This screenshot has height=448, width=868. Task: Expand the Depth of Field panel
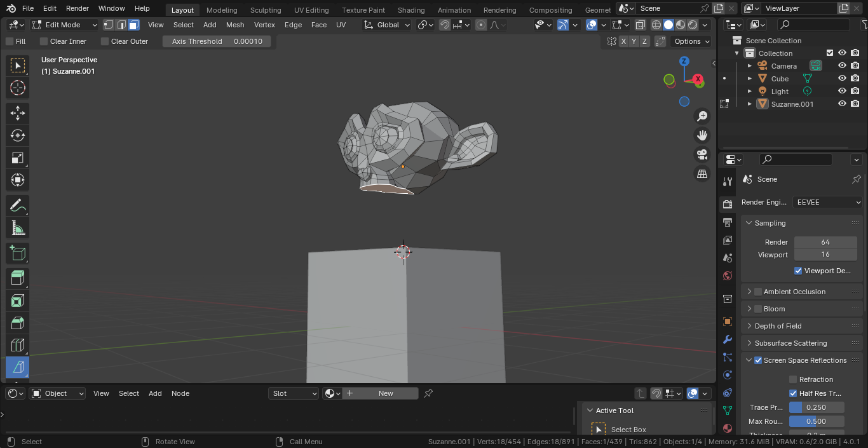click(x=778, y=326)
